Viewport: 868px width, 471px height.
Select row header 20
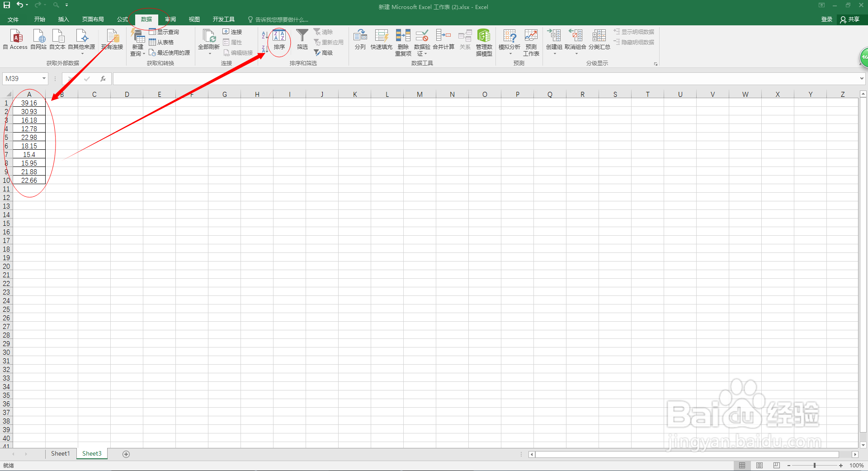coord(6,266)
